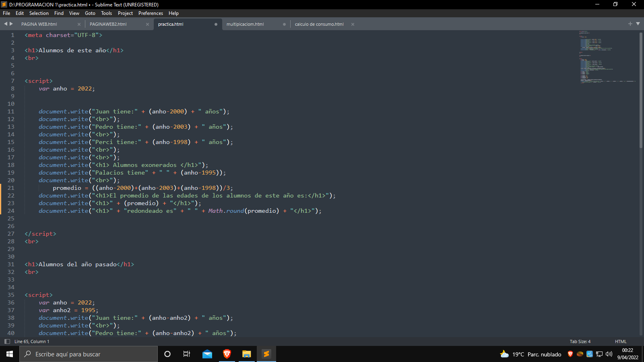
Task: Open the HTML syntax selector
Action: click(621, 341)
